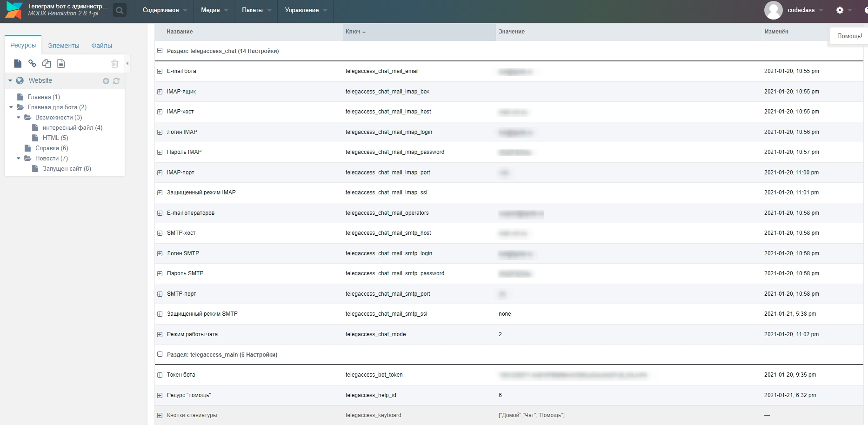The width and height of the screenshot is (868, 425).
Task: Switch to the Файлы tab
Action: tap(101, 46)
